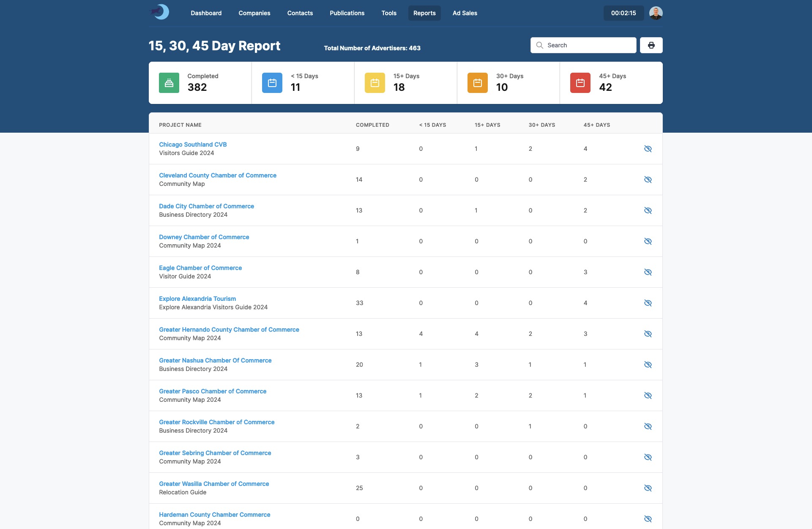Click 'Relocation Guide' subtitle text
This screenshot has height=529, width=812.
(183, 492)
